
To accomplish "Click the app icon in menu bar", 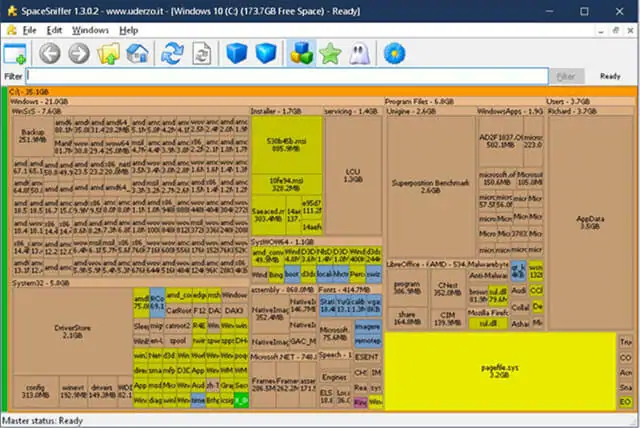I will tap(11, 30).
